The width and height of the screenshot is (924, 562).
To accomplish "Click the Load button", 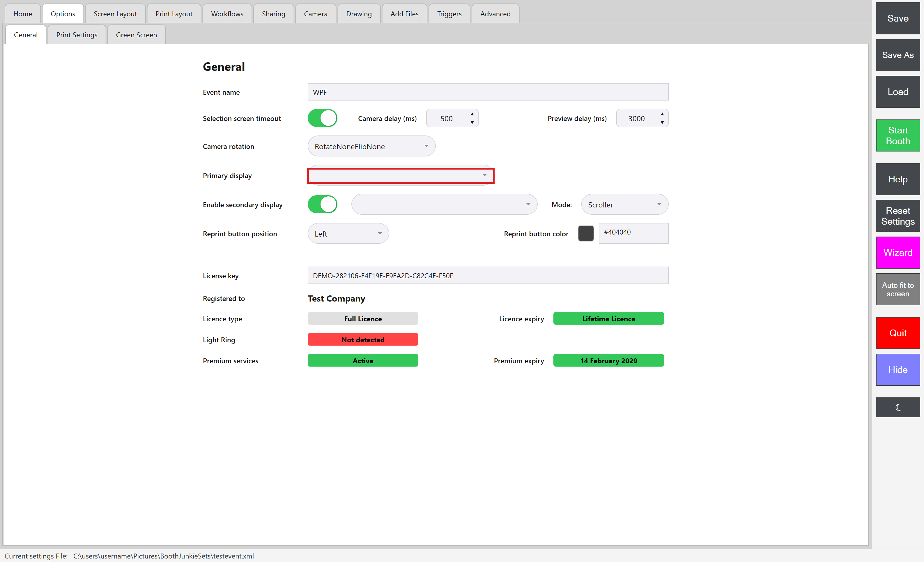I will 898,91.
